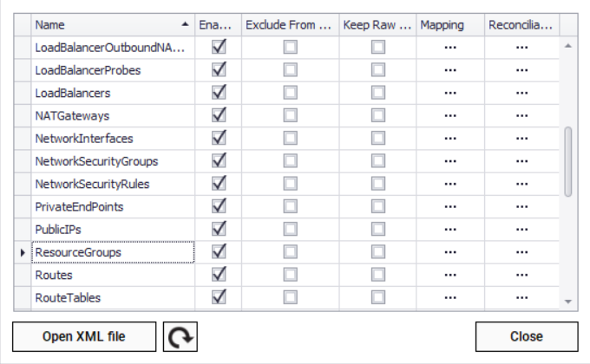590x364 pixels.
Task: Click the Name column sort arrow
Action: tap(185, 25)
